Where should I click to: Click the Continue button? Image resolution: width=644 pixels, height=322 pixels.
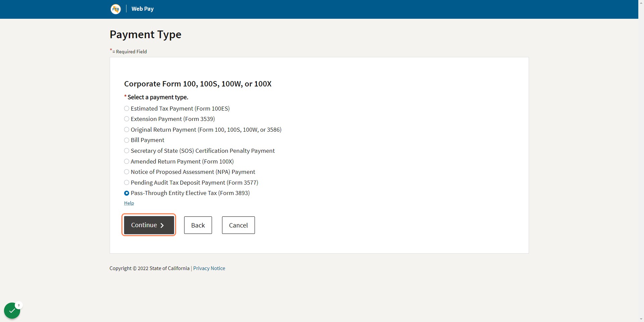149,225
